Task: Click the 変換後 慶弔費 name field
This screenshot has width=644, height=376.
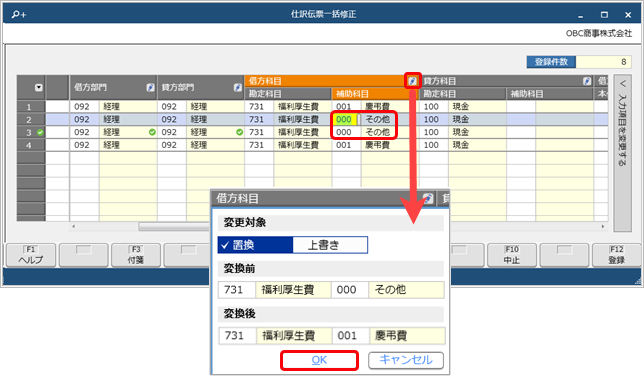Action: (x=407, y=336)
